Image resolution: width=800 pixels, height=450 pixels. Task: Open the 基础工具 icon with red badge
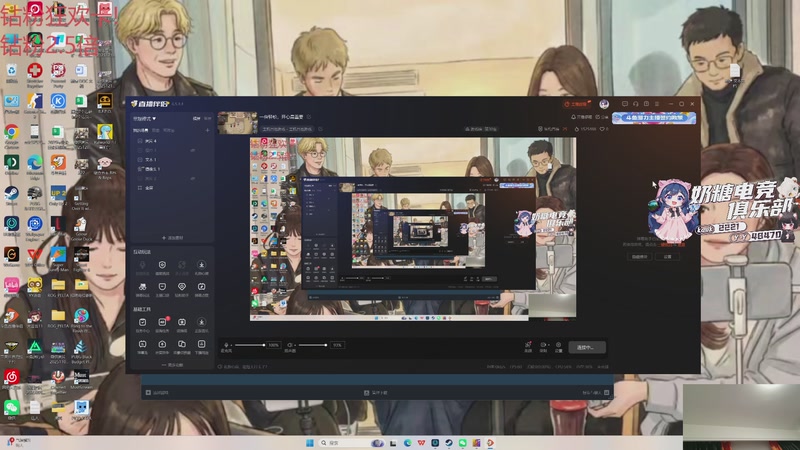point(162,322)
